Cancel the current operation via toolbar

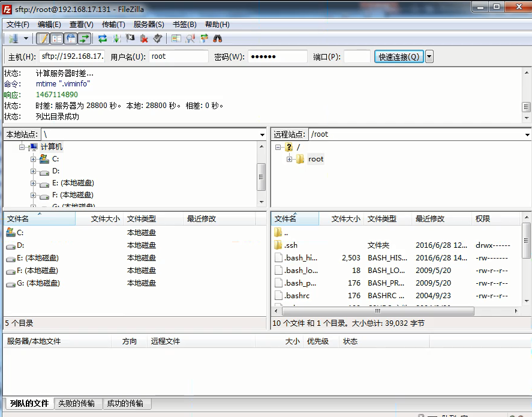(x=130, y=38)
